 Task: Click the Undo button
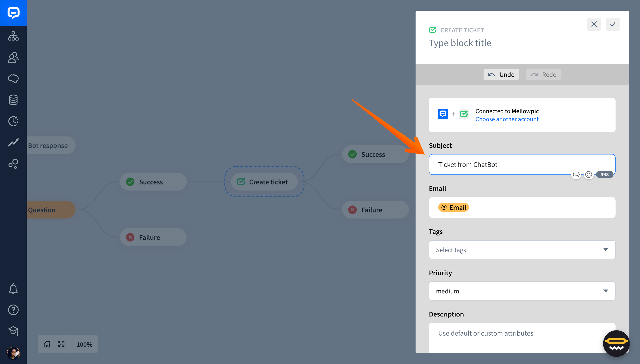click(x=501, y=75)
